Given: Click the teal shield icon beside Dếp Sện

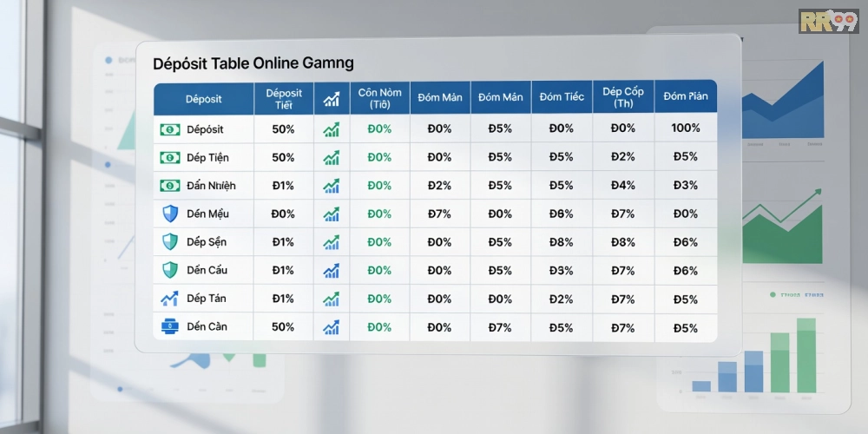Looking at the screenshot, I should point(169,242).
